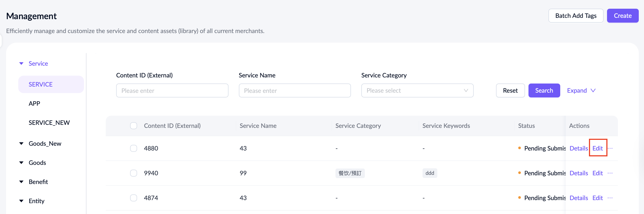644x214 pixels.
Task: Expand the Benefit tree section
Action: (22, 182)
